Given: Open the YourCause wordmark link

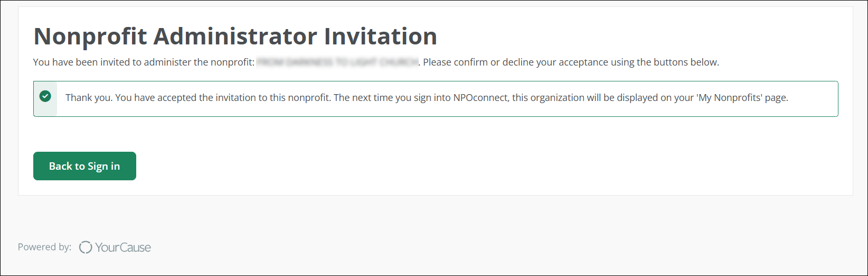Looking at the screenshot, I should [x=123, y=247].
